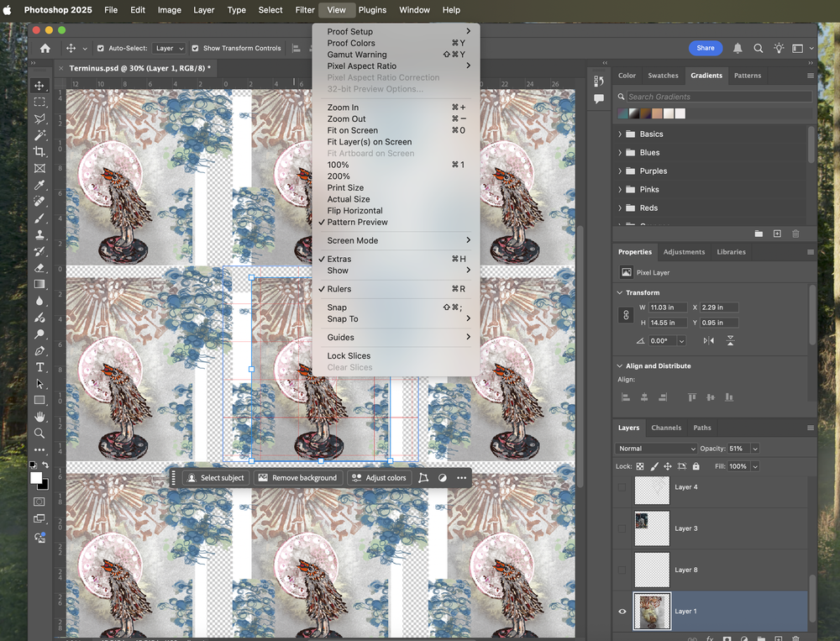This screenshot has width=840, height=641.
Task: Select the Crop tool
Action: (x=39, y=151)
